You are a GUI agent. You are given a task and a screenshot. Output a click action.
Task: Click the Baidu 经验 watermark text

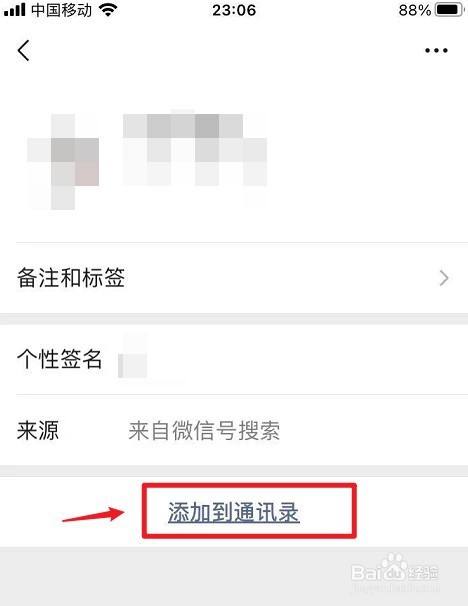424,572
